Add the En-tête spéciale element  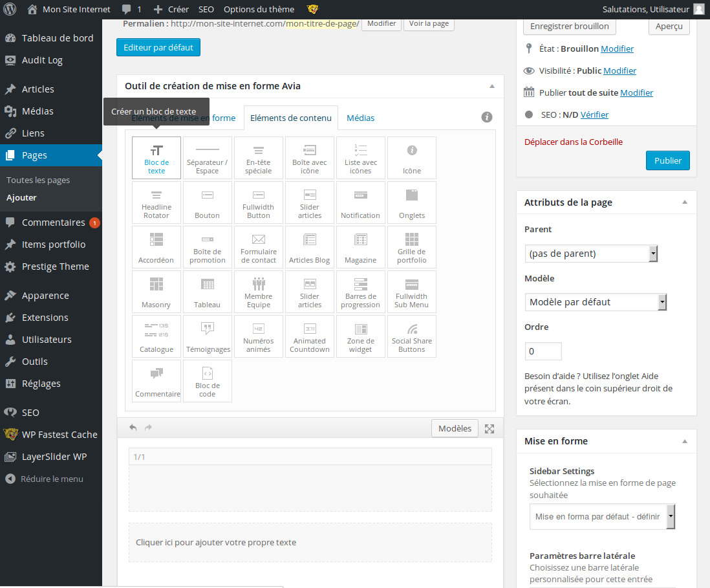click(259, 158)
